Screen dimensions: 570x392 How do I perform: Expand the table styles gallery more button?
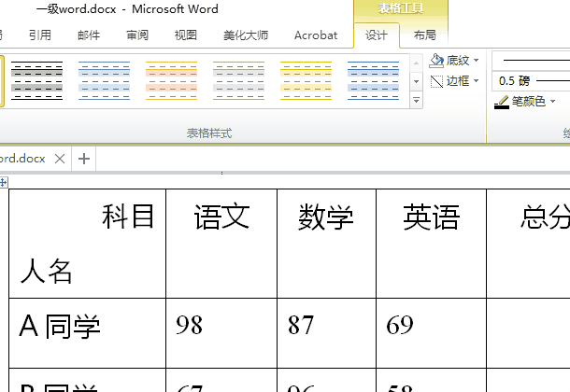417,100
